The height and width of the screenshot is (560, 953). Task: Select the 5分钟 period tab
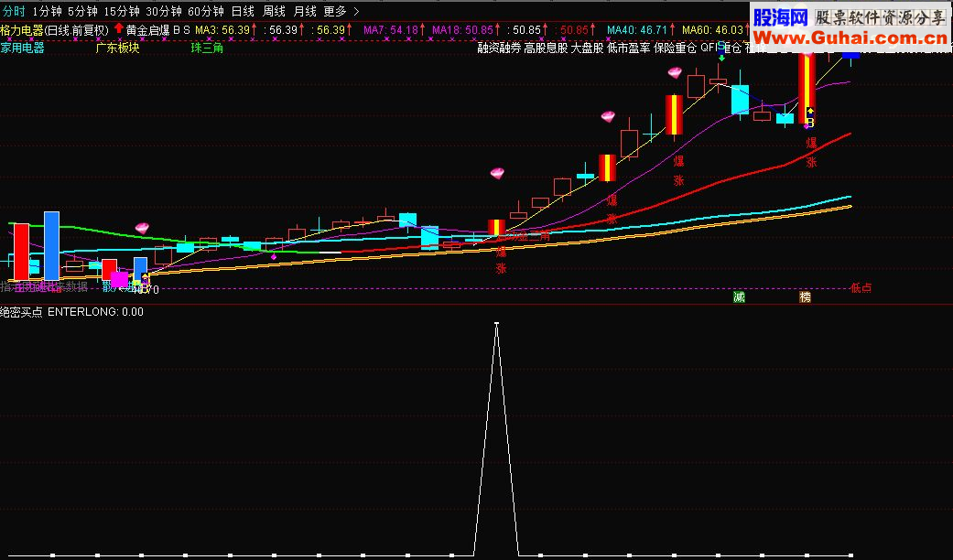coord(82,11)
